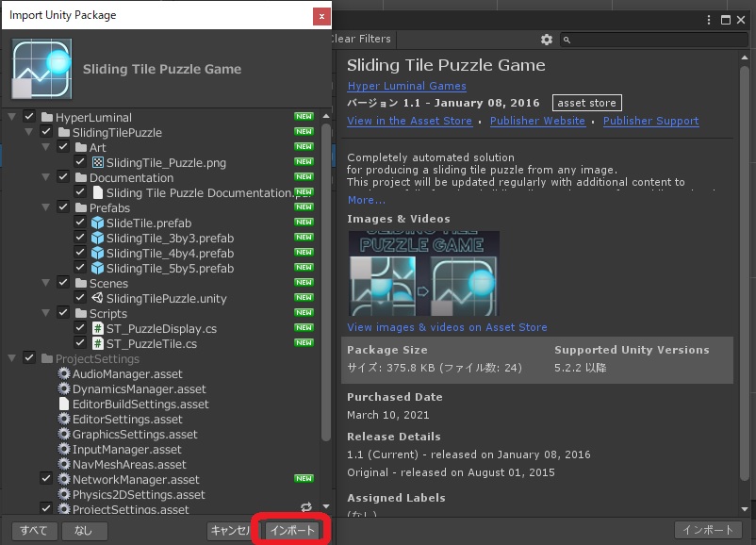Viewport: 756px width, 545px height.
Task: Click the Package Manager インポート button
Action: 708,530
